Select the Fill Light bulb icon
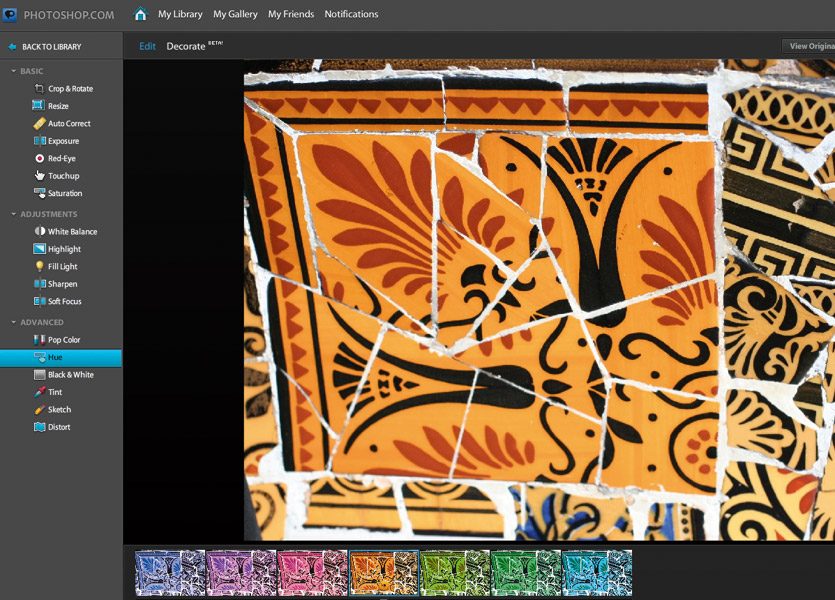The height and width of the screenshot is (600, 835). tap(39, 267)
